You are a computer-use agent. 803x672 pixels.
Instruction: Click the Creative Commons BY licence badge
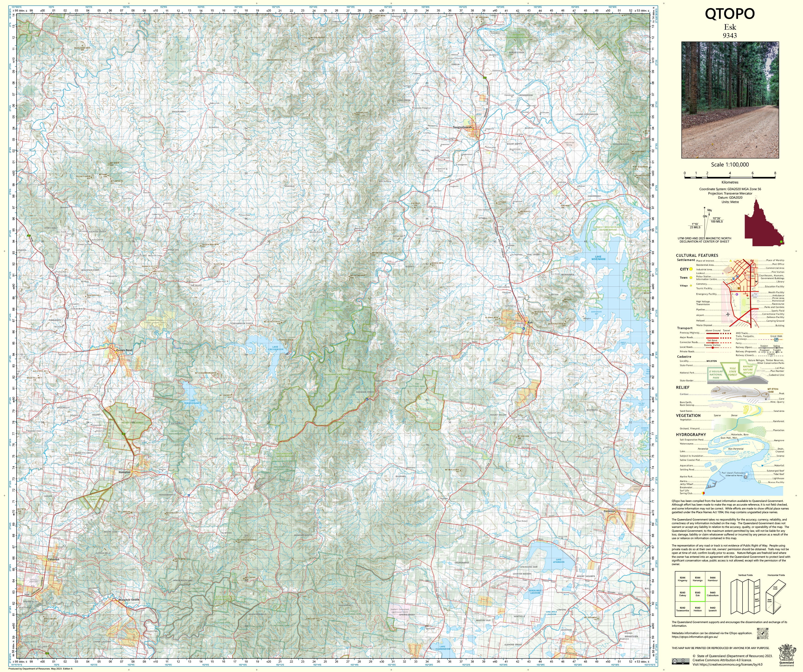[681, 661]
